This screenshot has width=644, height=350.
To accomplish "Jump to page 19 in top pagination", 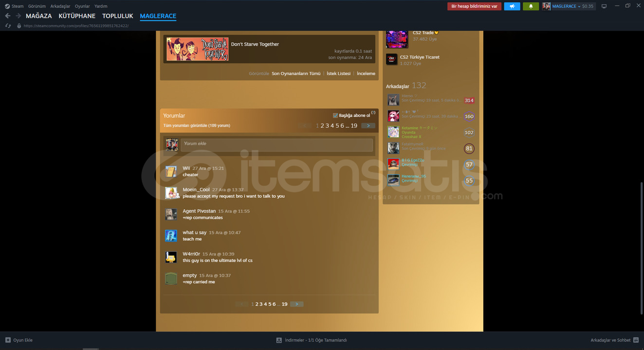I will [354, 125].
